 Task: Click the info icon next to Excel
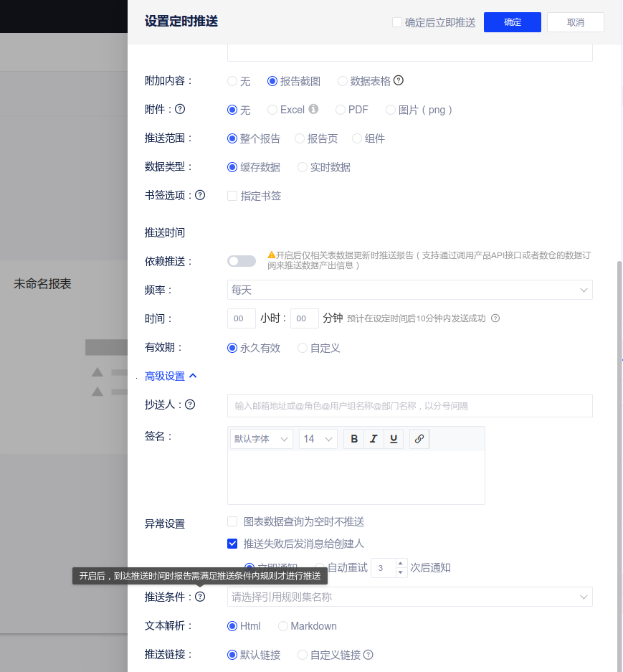pyautogui.click(x=313, y=110)
